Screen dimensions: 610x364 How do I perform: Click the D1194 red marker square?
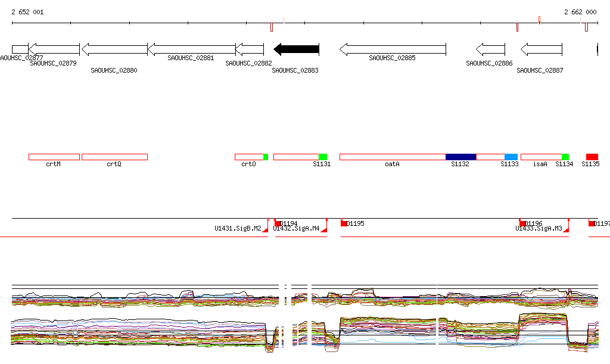point(278,223)
